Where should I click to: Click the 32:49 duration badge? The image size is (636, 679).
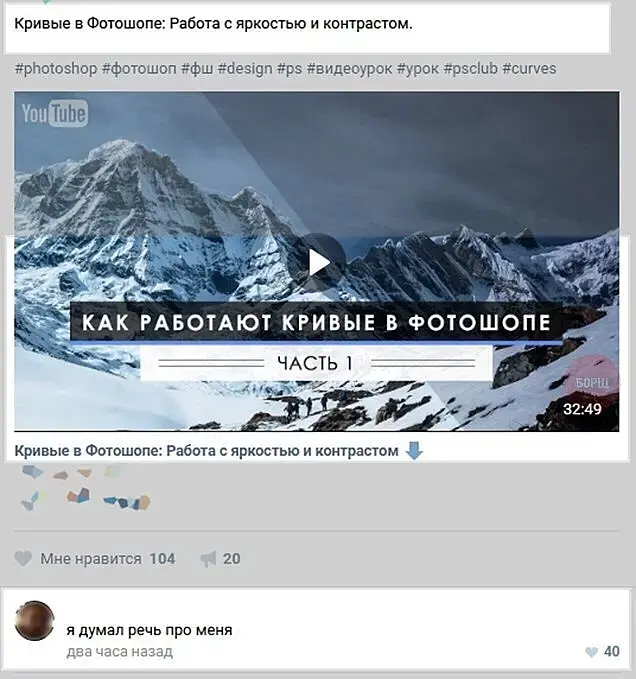pos(582,409)
